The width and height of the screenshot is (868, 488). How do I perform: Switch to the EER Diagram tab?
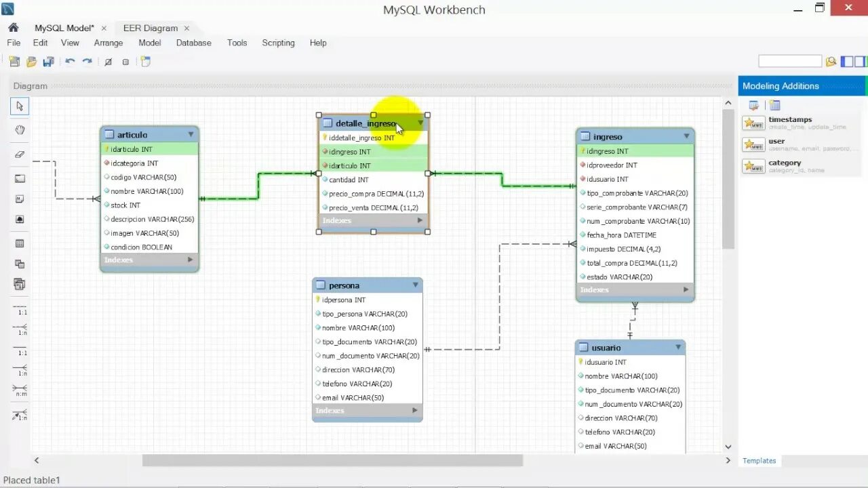(151, 28)
